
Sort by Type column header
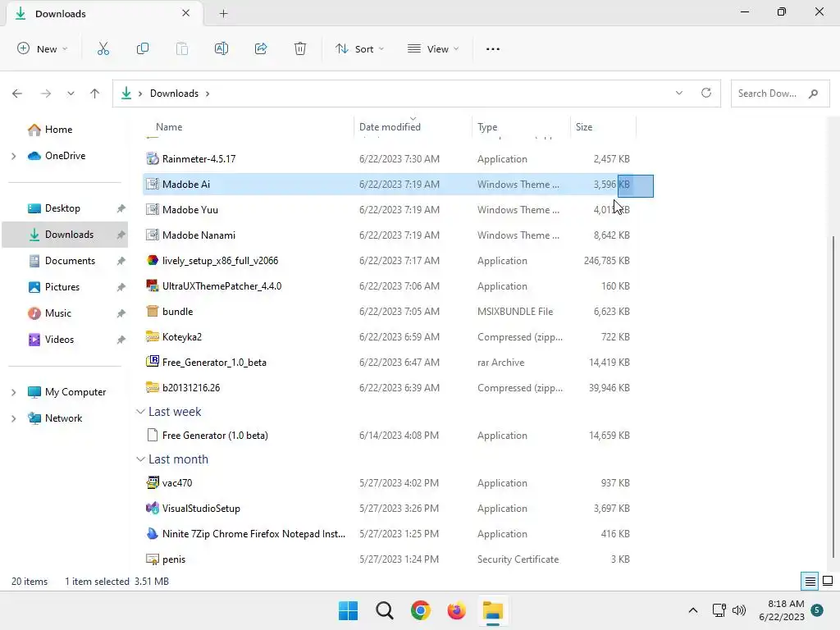click(x=487, y=127)
